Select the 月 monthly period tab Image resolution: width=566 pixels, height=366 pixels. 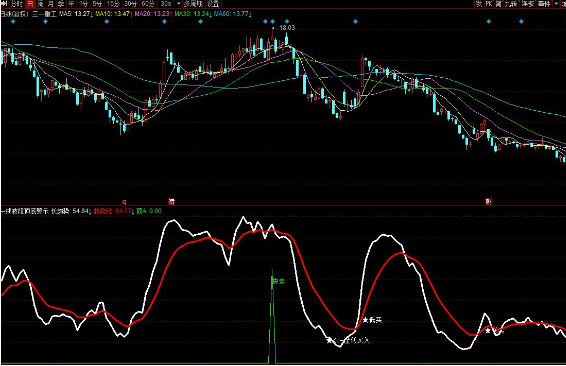[51, 4]
